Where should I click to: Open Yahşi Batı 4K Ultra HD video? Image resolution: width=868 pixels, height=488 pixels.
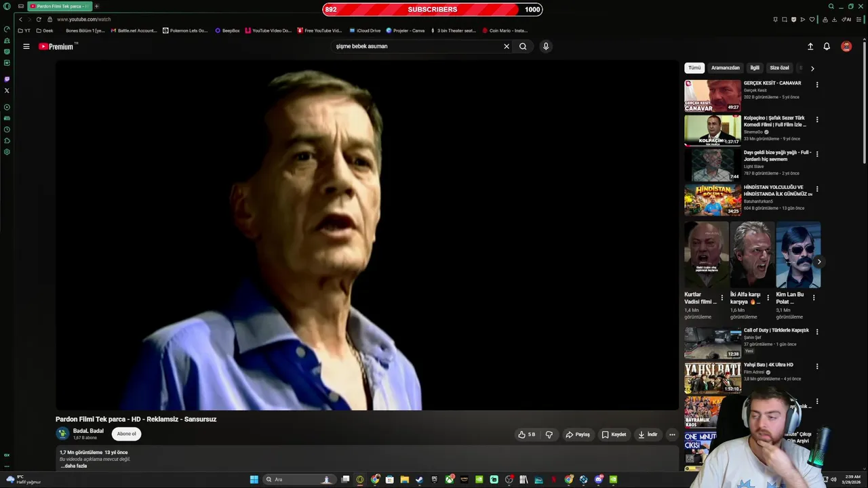tap(768, 365)
